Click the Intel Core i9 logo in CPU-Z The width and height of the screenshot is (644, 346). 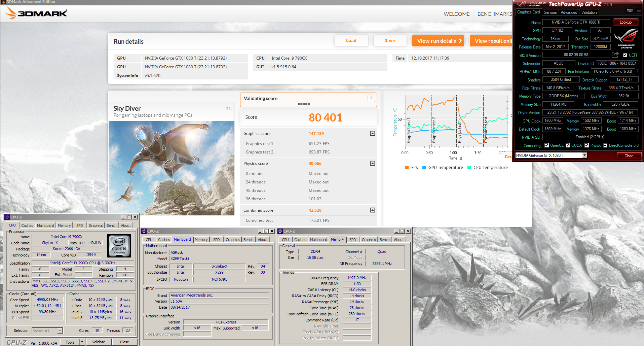[119, 246]
